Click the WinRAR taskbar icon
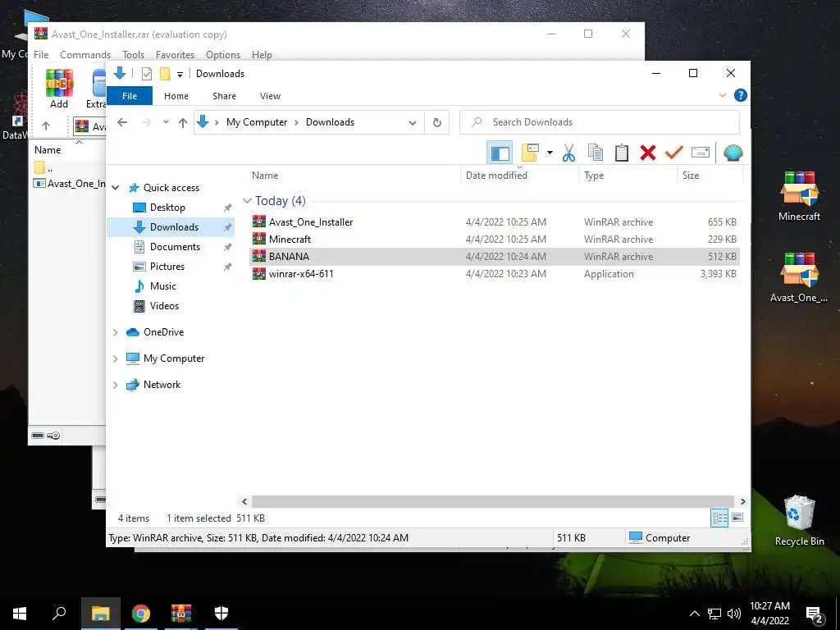 [181, 614]
